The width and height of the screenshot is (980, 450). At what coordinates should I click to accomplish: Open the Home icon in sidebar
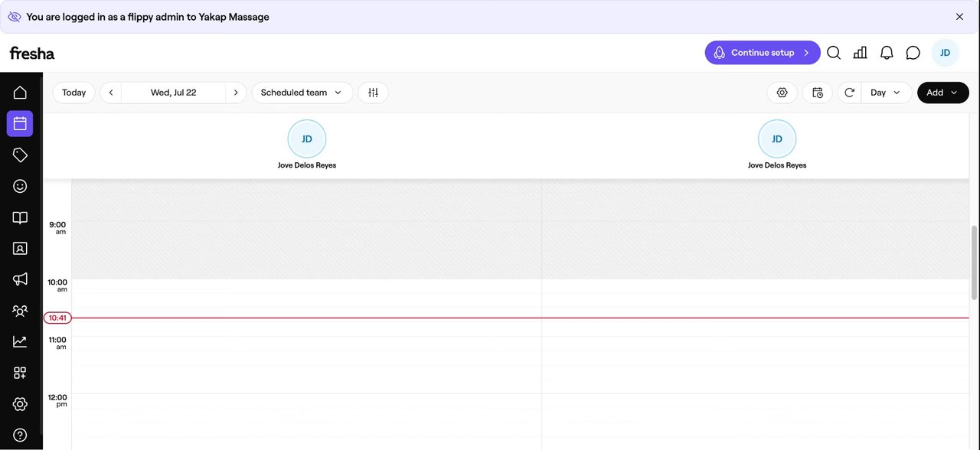(x=20, y=93)
